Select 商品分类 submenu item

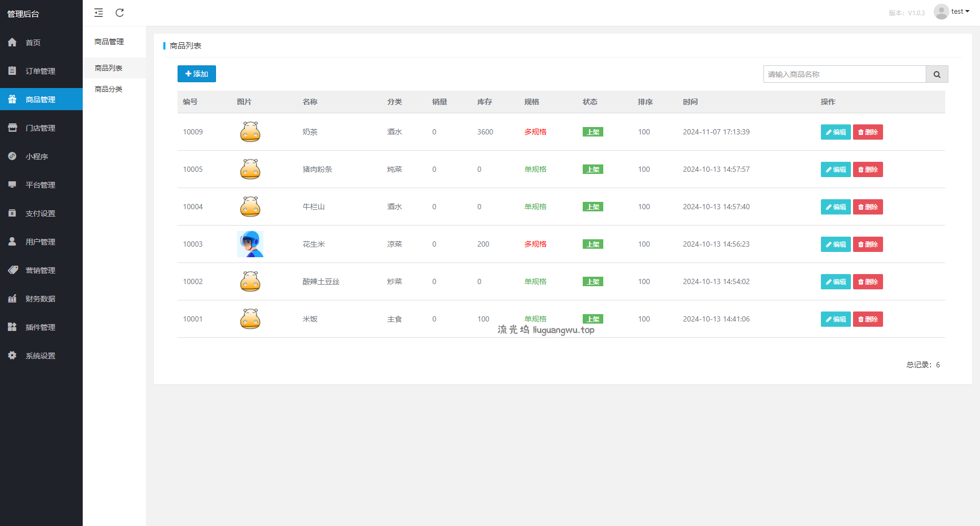(109, 89)
